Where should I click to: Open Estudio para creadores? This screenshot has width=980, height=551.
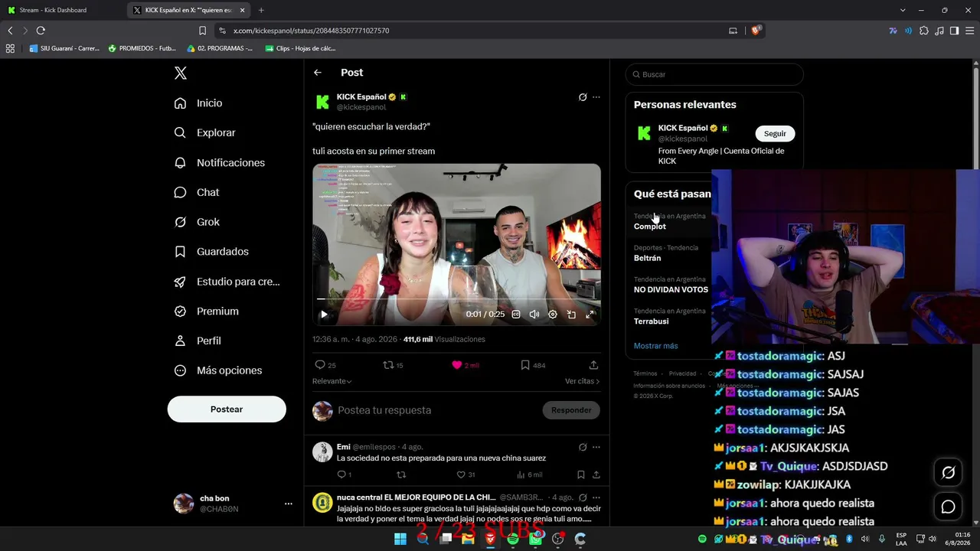point(227,282)
